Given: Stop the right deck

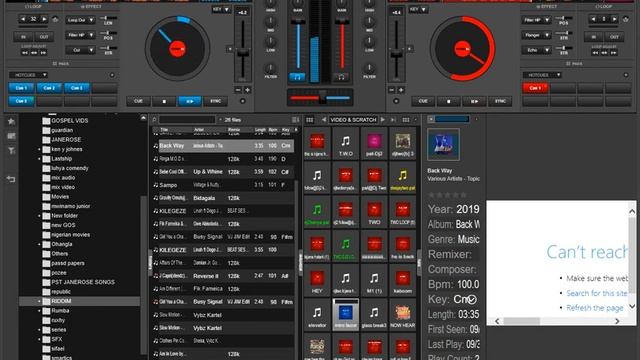Looking at the screenshot, I should tap(449, 101).
